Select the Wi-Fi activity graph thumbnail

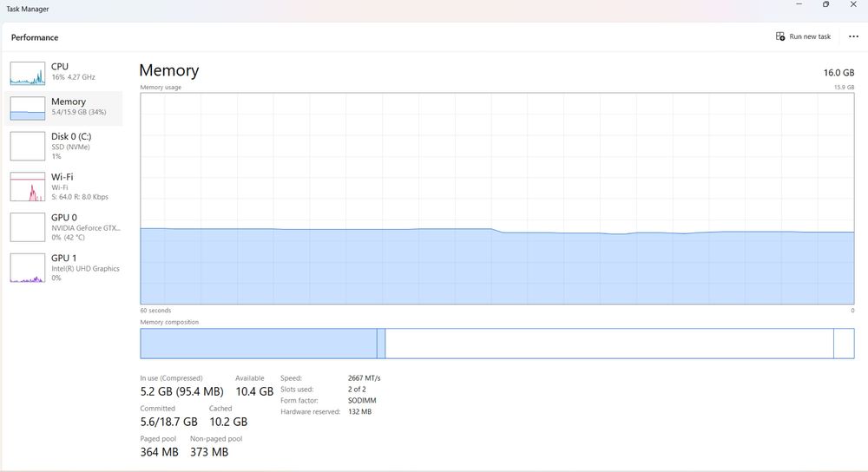coord(27,187)
